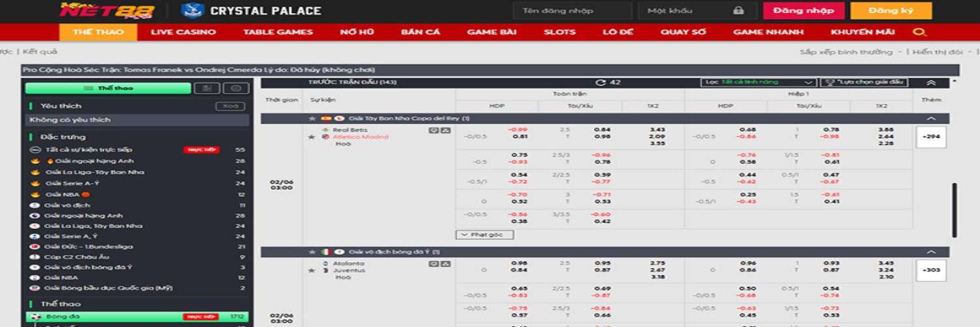Collapse all leagues with the double chevron

point(931,82)
